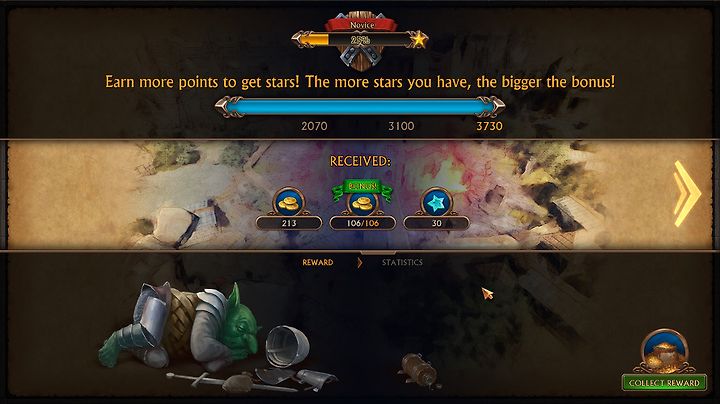
Task: Click the fallen armored goblin figure
Action: point(179,326)
